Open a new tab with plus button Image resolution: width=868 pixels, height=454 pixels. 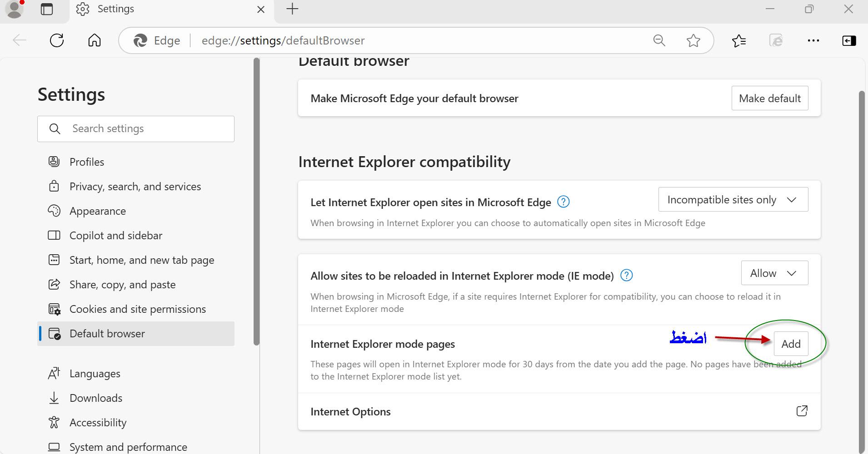click(x=292, y=9)
